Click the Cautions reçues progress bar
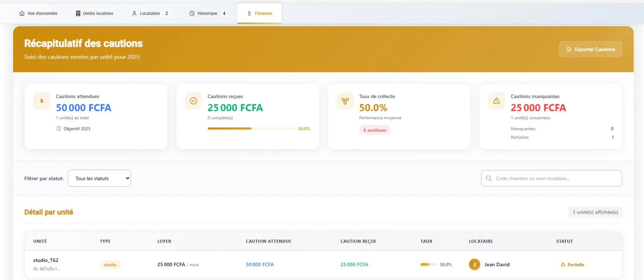The width and height of the screenshot is (644, 280). click(x=251, y=129)
